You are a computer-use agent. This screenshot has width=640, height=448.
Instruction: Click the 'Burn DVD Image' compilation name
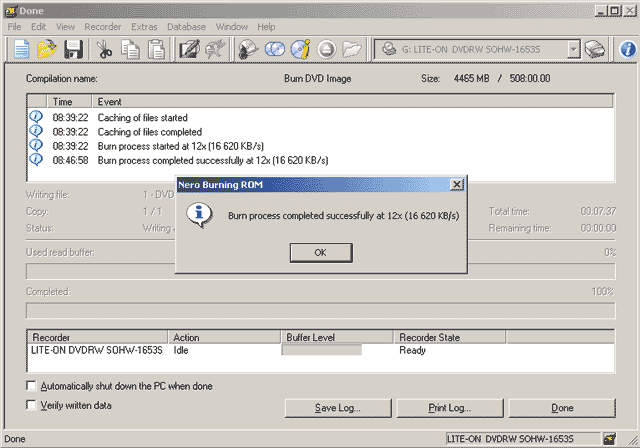tap(318, 78)
